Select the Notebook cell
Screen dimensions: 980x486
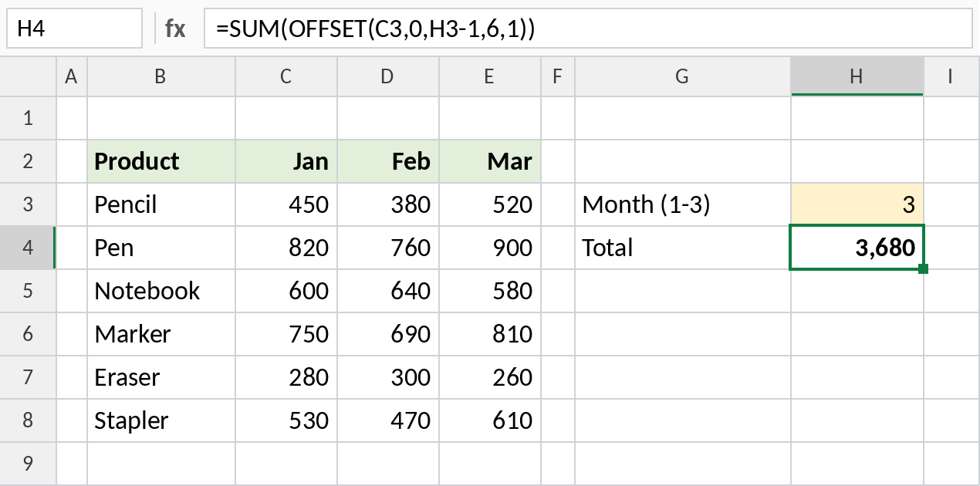161,291
